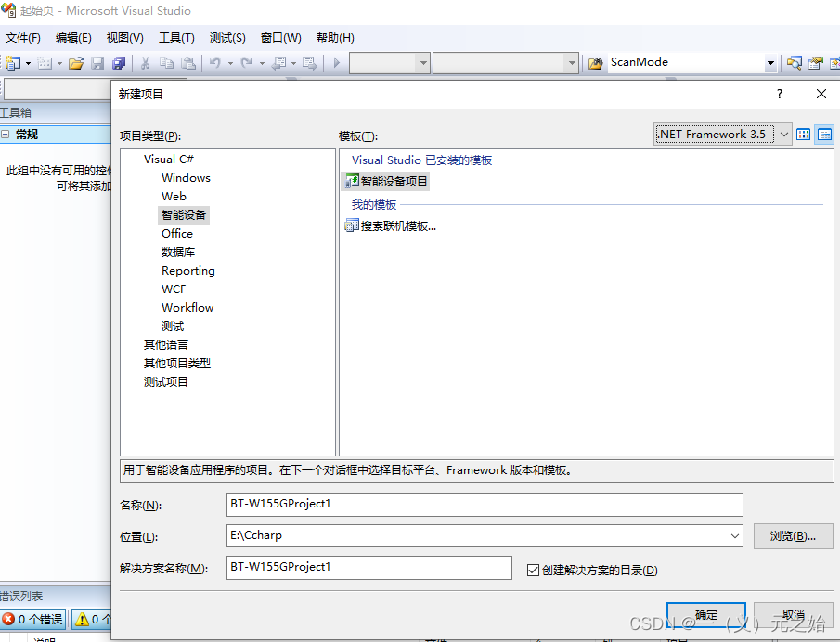Click the 解决方案名称 input field

(369, 568)
